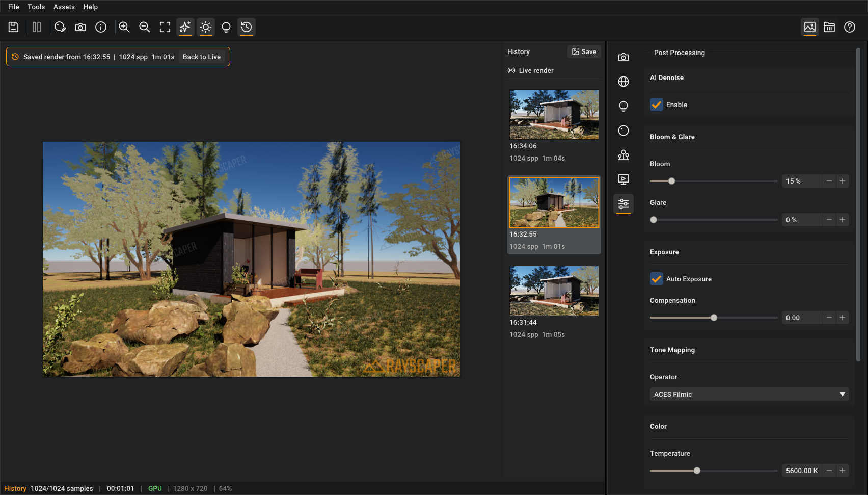Click the save scene icon
The width and height of the screenshot is (868, 495).
14,27
